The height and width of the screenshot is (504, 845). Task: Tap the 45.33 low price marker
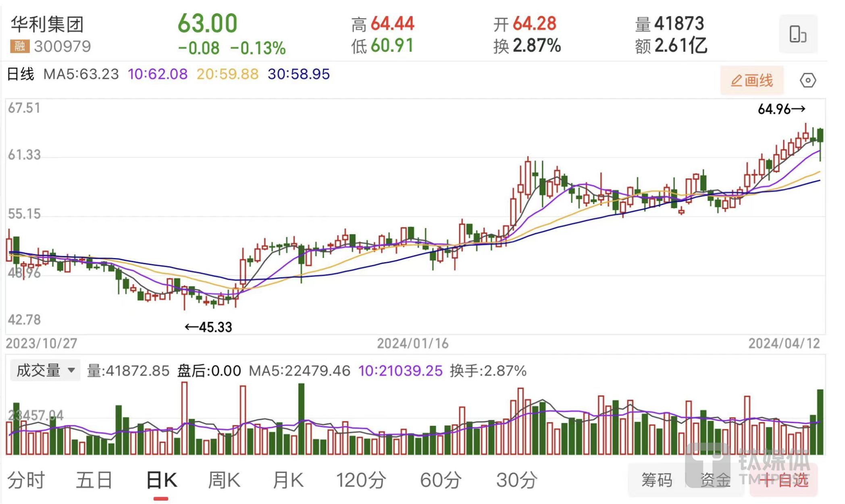pos(208,327)
